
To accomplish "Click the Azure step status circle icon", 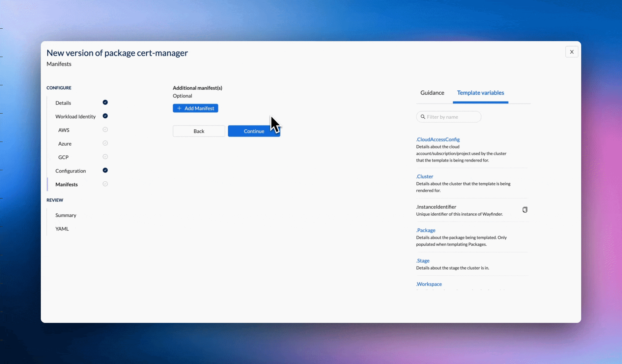I will [105, 143].
